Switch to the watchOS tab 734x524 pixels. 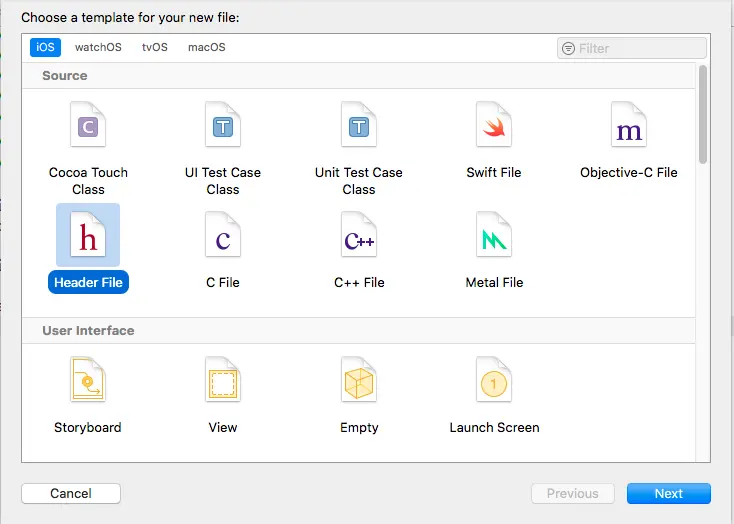pos(98,47)
